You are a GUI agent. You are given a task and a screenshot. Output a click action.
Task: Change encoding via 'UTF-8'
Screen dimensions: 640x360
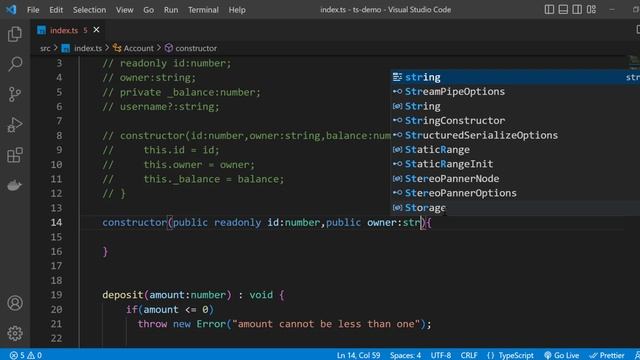tap(441, 355)
